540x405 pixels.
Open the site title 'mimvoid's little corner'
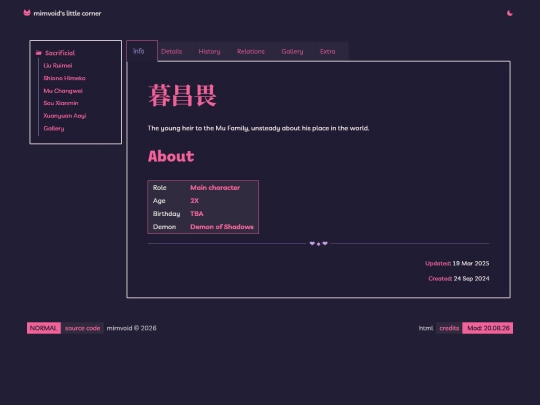point(67,13)
